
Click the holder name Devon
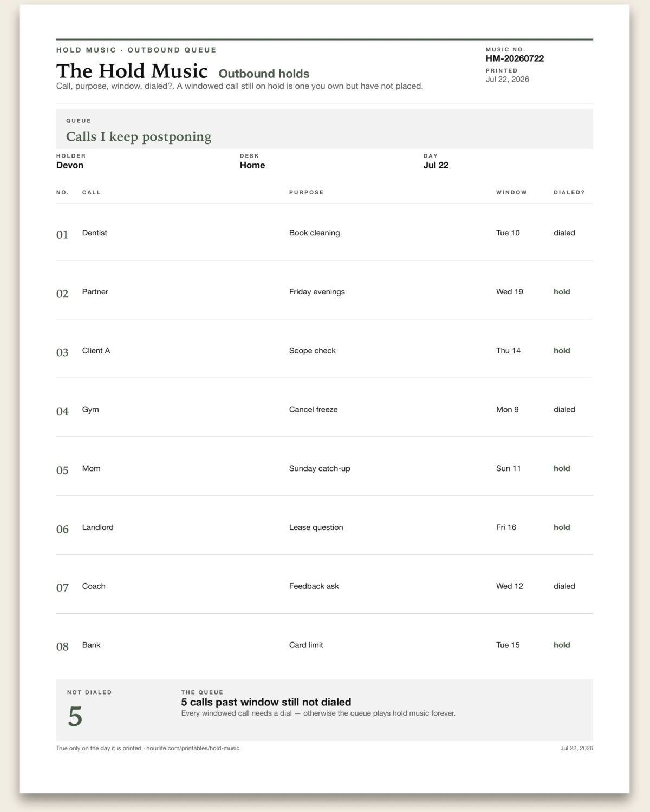pos(70,165)
